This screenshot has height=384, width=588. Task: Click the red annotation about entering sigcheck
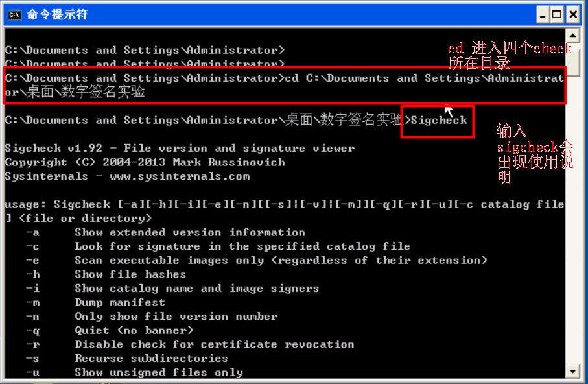[535, 154]
